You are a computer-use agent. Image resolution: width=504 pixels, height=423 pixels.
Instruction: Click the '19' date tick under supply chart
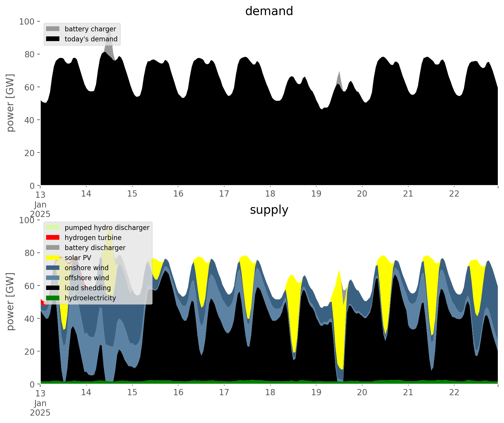(x=316, y=393)
